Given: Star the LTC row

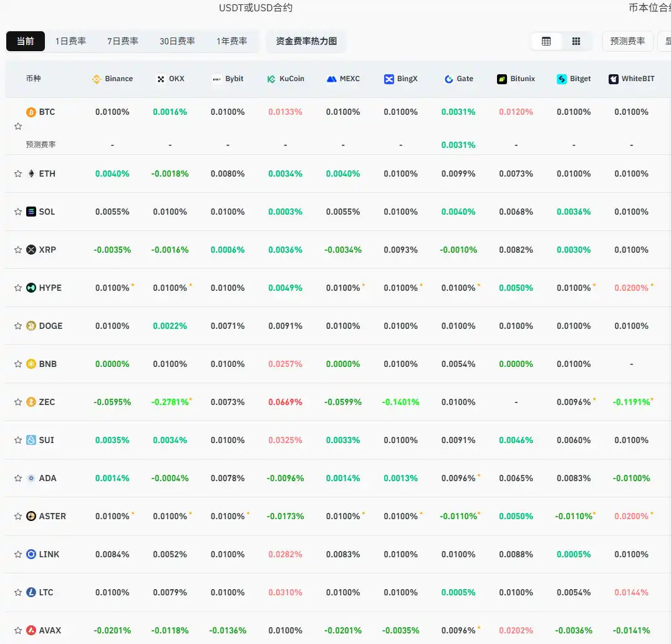Looking at the screenshot, I should point(18,593).
